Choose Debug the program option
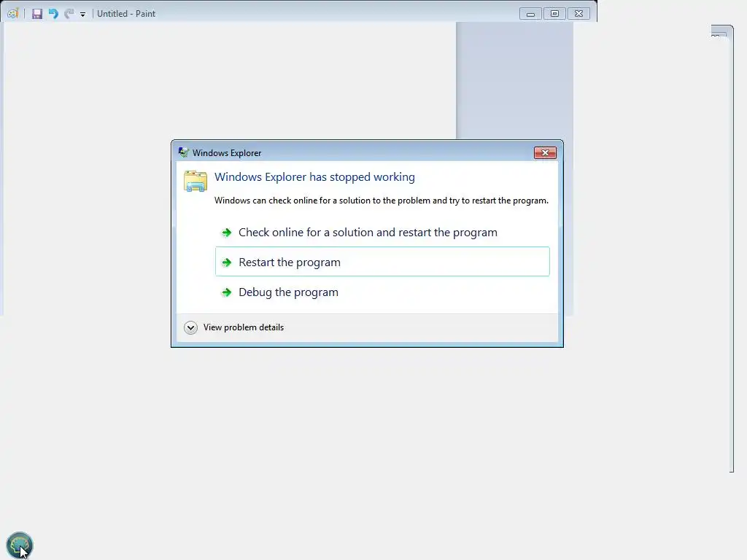Screen dimensions: 747x560 [382, 292]
